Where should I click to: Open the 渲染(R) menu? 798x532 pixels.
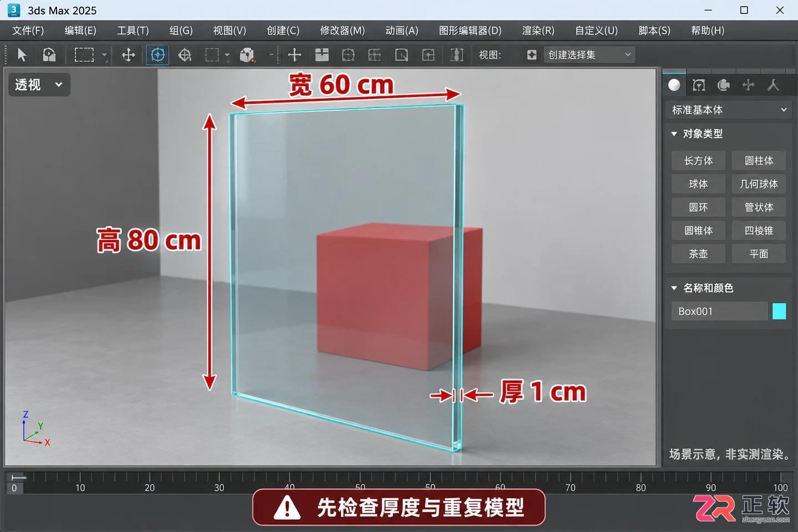[538, 30]
